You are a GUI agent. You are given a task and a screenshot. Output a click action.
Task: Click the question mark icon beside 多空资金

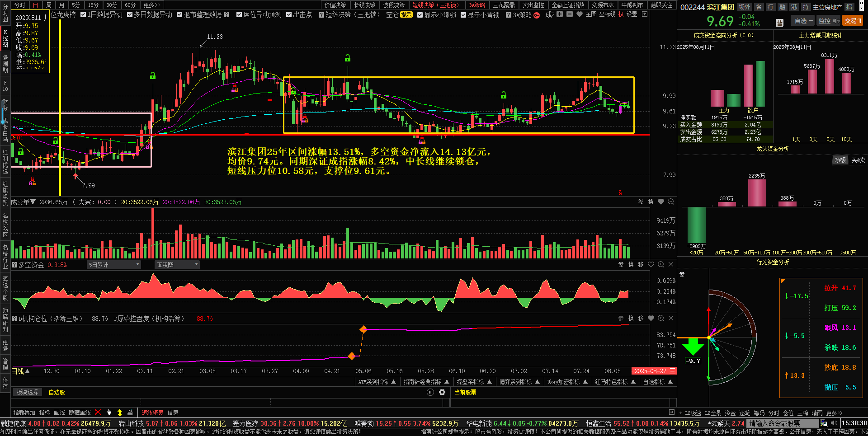click(14, 265)
